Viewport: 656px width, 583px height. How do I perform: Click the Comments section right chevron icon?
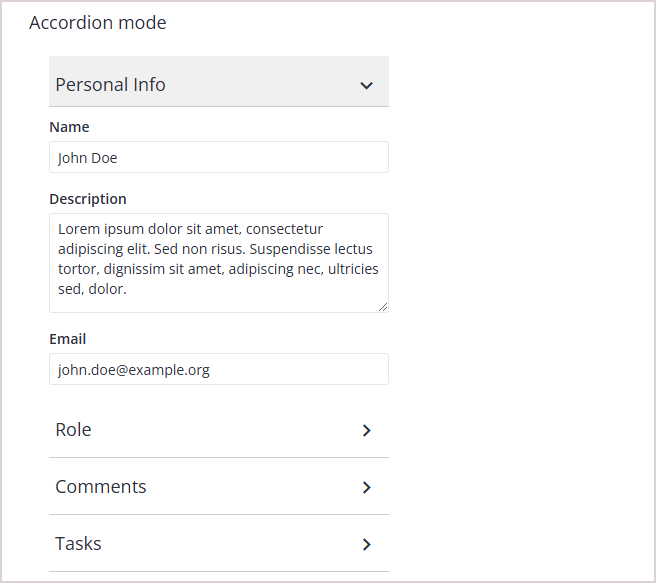point(367,487)
